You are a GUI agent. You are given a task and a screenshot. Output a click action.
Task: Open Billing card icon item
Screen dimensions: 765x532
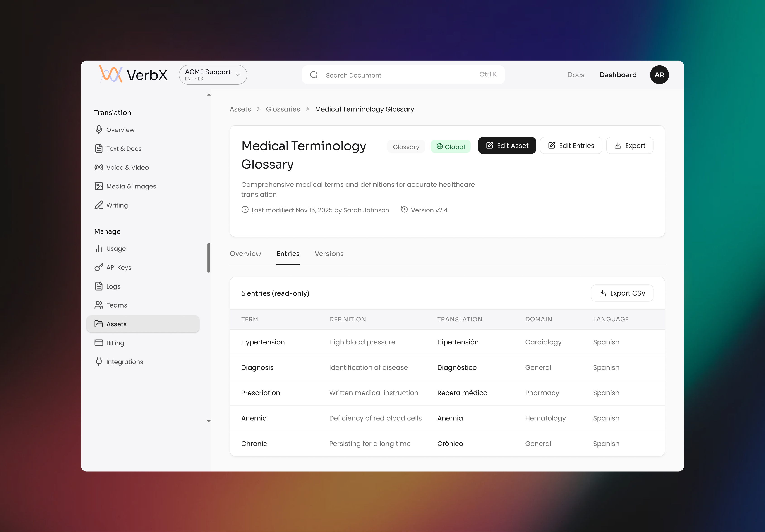(99, 343)
